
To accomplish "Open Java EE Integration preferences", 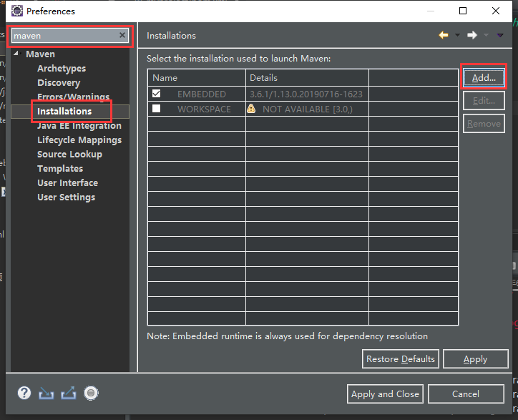I will pos(79,125).
